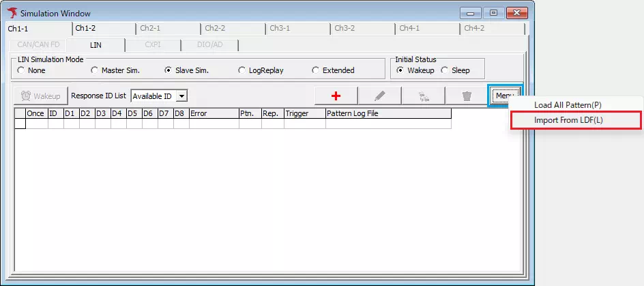Click the copy pattern icon beside pencil
This screenshot has width=644, height=286.
[423, 96]
